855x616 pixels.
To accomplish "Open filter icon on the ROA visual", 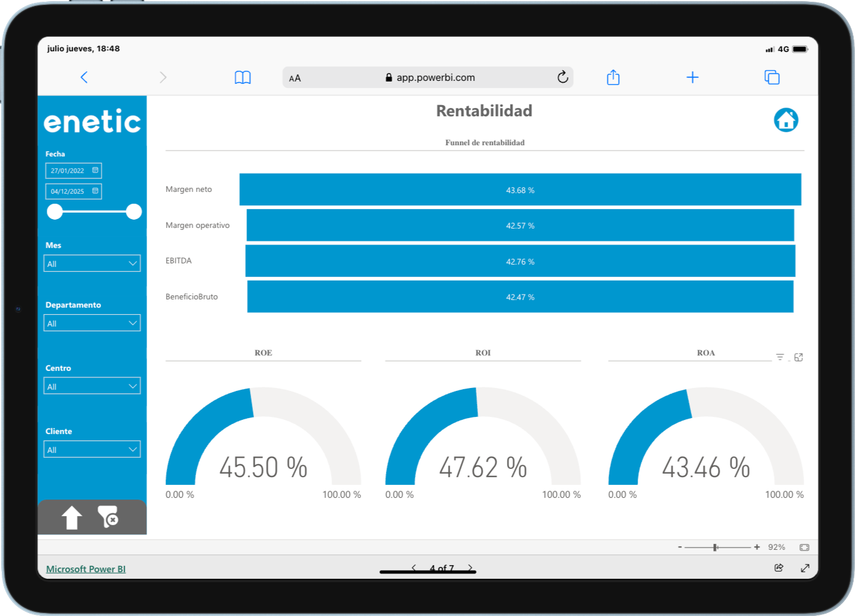I will [780, 357].
